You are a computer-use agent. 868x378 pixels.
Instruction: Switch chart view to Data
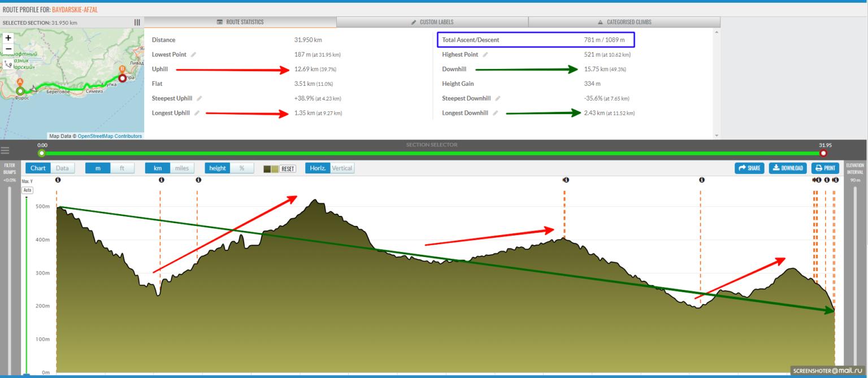(62, 168)
